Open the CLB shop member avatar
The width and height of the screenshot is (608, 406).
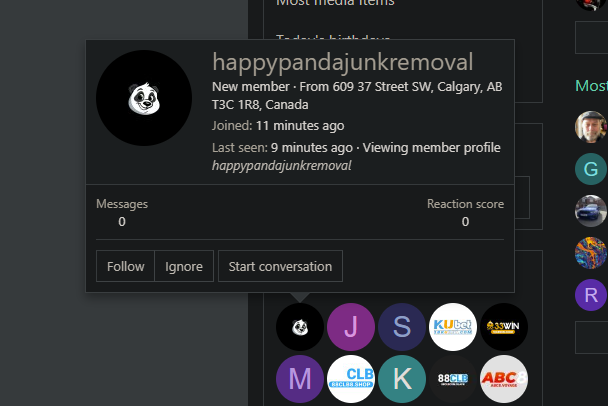[351, 379]
